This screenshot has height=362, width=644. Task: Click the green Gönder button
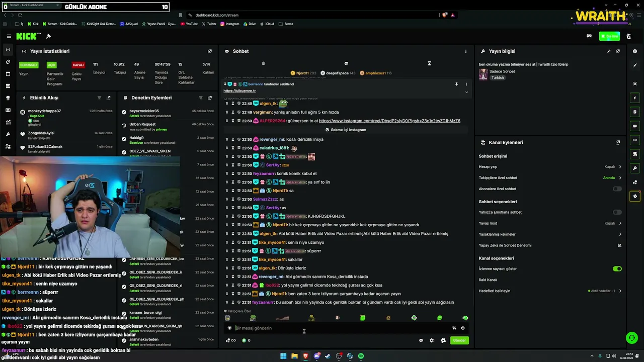click(x=459, y=340)
